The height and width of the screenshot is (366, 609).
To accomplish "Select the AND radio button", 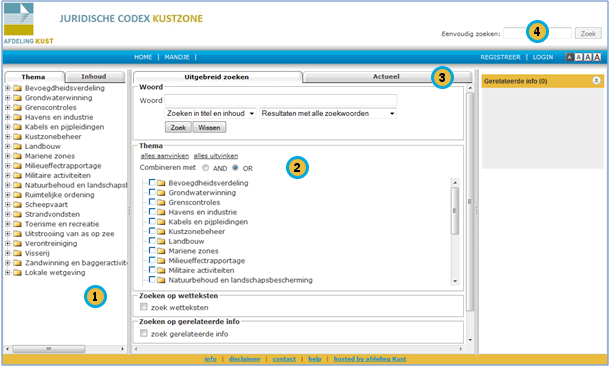I will tap(205, 168).
